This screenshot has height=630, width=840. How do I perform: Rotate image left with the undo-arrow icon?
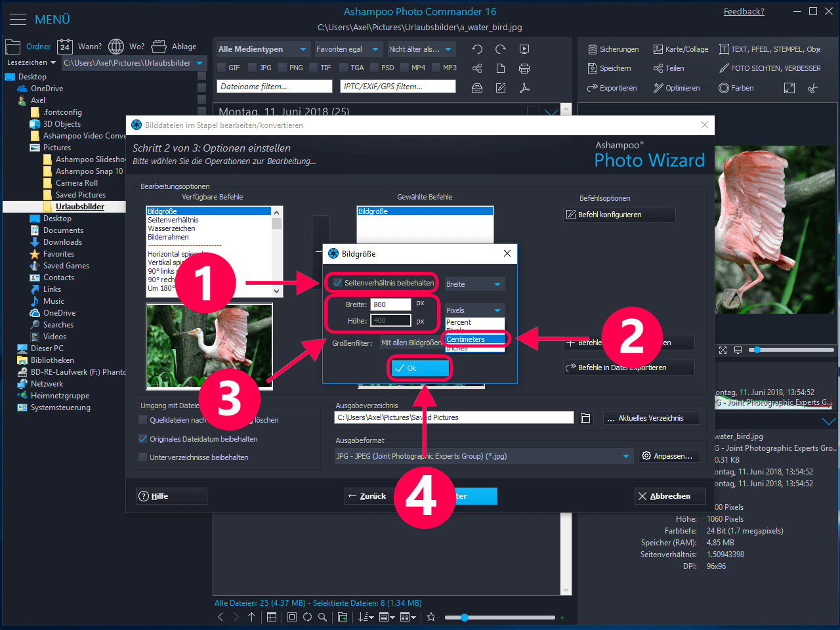click(477, 49)
